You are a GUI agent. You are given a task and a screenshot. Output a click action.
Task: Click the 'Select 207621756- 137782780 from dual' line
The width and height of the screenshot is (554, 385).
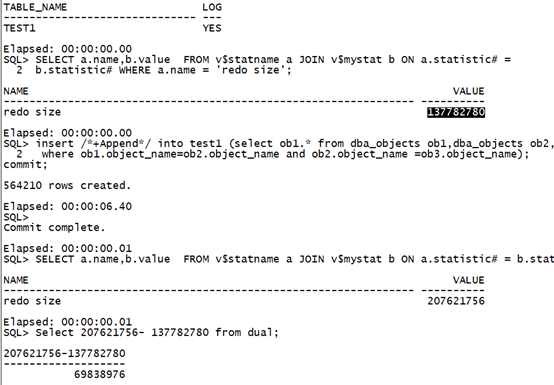(x=141, y=333)
